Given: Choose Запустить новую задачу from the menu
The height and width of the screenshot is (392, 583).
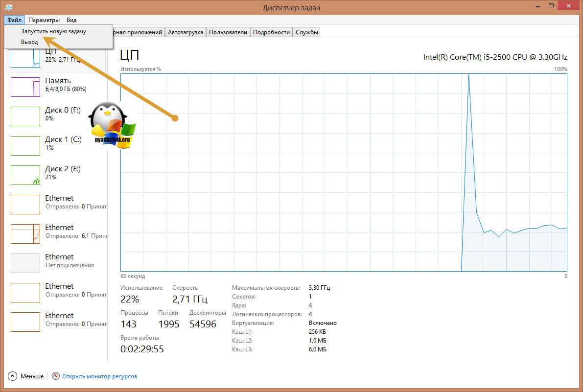Looking at the screenshot, I should pos(53,31).
